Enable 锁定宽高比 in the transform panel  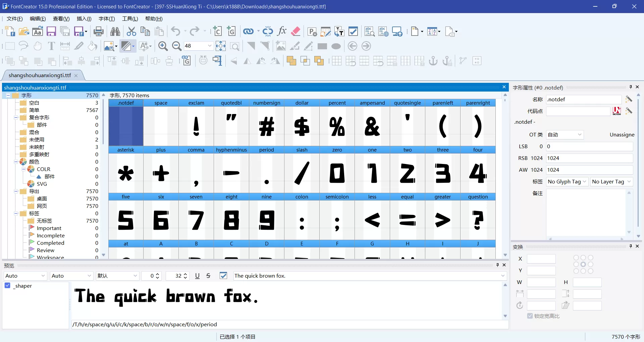point(530,316)
